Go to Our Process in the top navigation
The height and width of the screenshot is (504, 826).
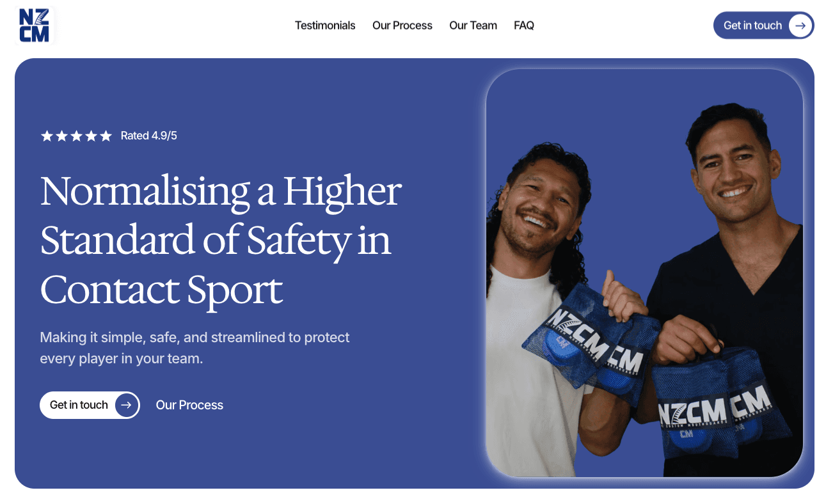[x=402, y=26]
